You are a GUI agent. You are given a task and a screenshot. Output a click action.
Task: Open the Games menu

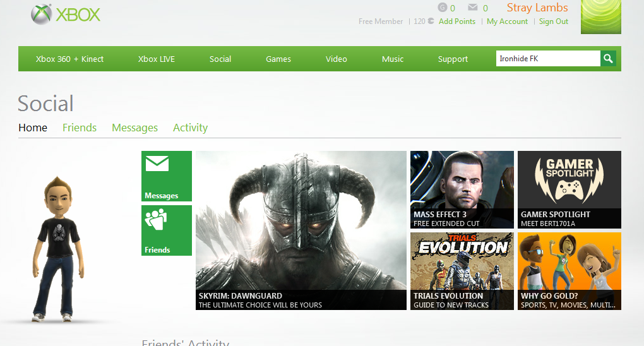point(278,59)
